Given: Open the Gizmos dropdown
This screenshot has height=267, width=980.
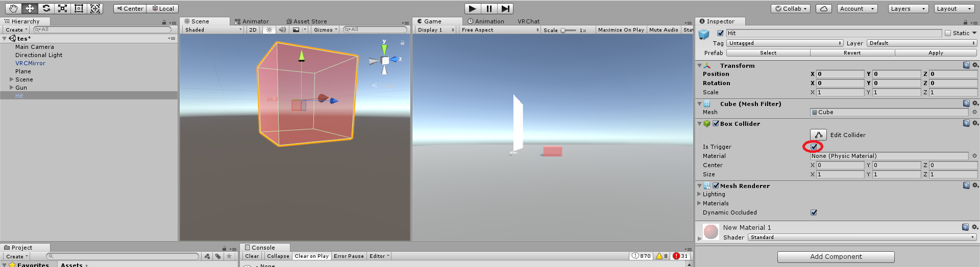Looking at the screenshot, I should [325, 30].
